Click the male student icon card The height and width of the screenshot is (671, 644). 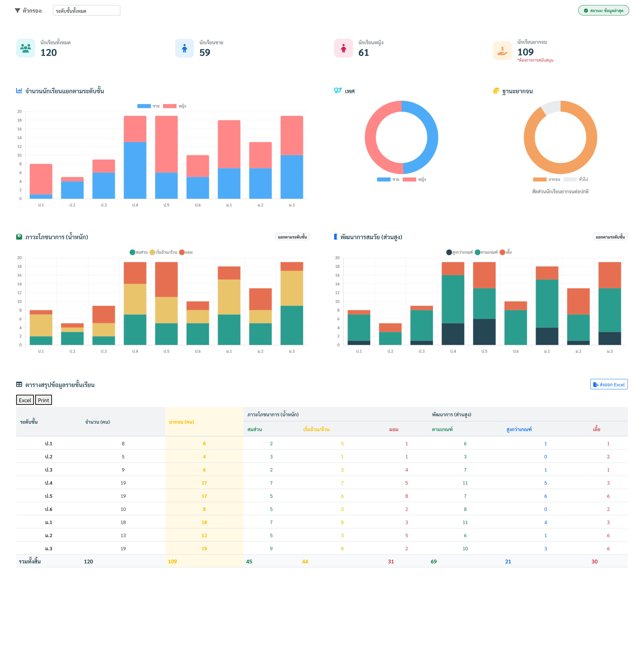(184, 48)
